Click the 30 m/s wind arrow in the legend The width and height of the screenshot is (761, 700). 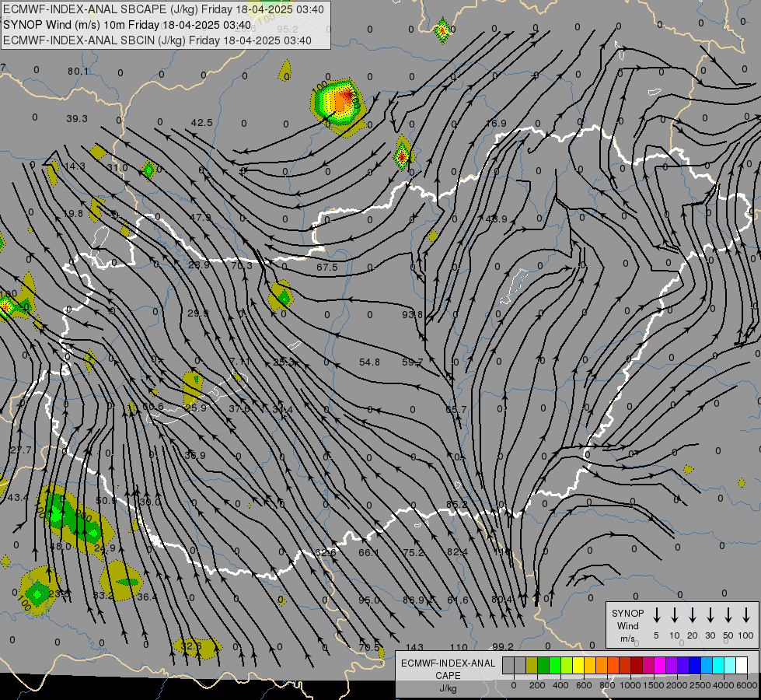710,615
